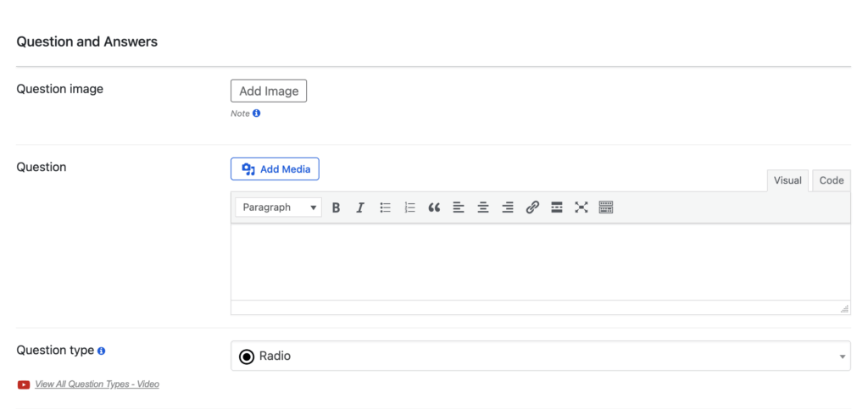This screenshot has height=409, width=868.
Task: Toggle the toolbar kitchen sink
Action: [606, 207]
